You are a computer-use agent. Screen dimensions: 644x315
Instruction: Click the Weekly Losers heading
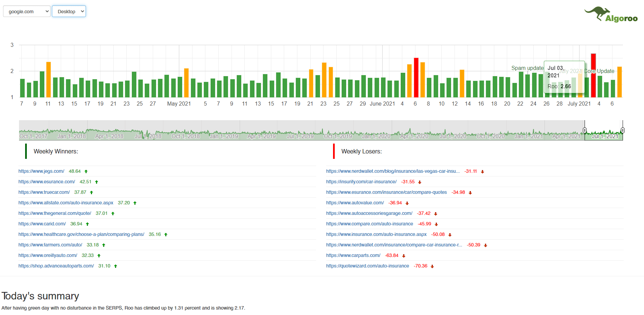pos(362,151)
